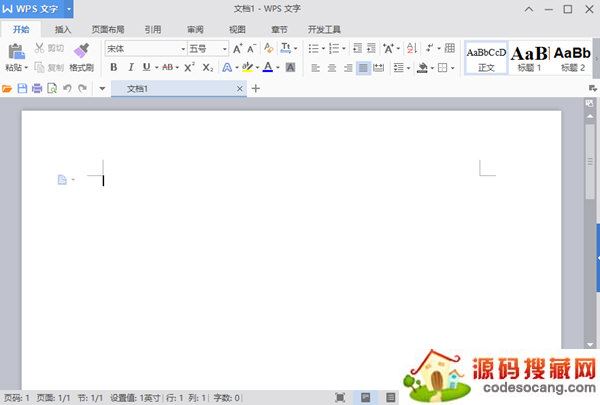
Task: Open borders dropdown arrow
Action: 452,68
